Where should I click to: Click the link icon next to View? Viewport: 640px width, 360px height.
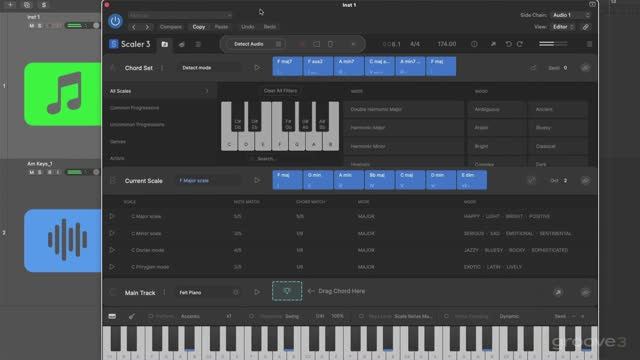pos(586,27)
